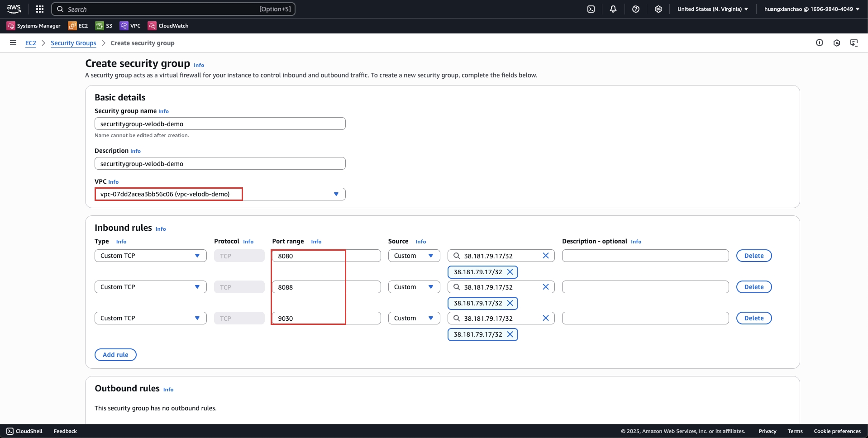Launch CloudShell from top bar icon
Viewport: 868px width, 438px height.
591,9
